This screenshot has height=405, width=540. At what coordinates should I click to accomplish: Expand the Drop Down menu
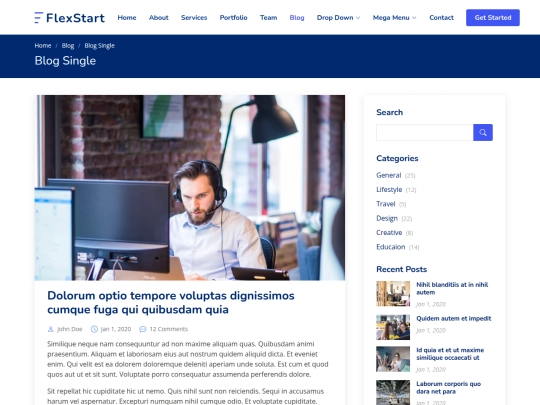pyautogui.click(x=338, y=18)
